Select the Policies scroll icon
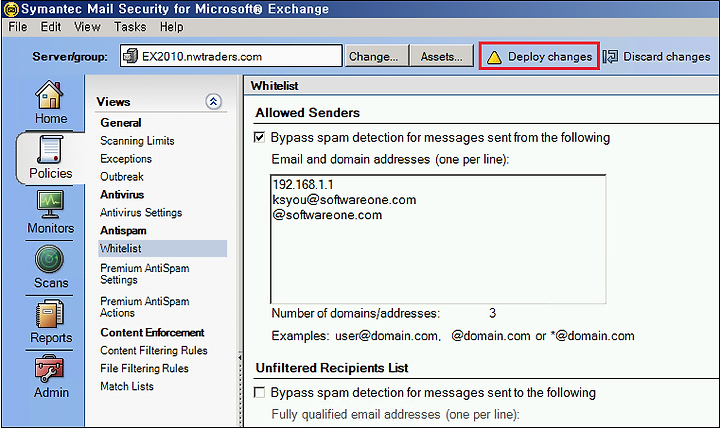 point(49,150)
